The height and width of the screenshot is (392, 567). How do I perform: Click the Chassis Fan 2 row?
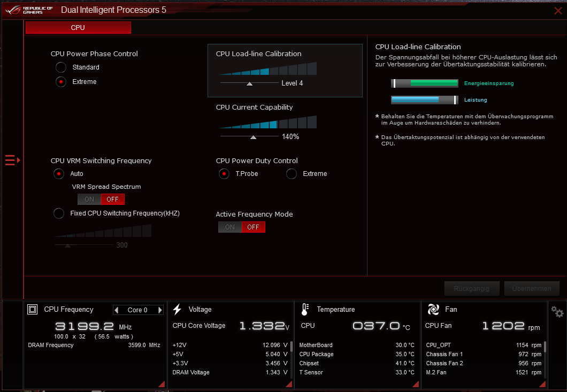point(484,363)
